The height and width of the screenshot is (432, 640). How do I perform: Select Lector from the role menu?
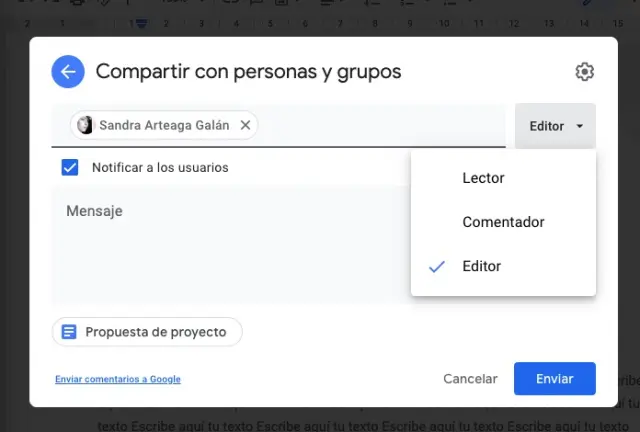483,178
